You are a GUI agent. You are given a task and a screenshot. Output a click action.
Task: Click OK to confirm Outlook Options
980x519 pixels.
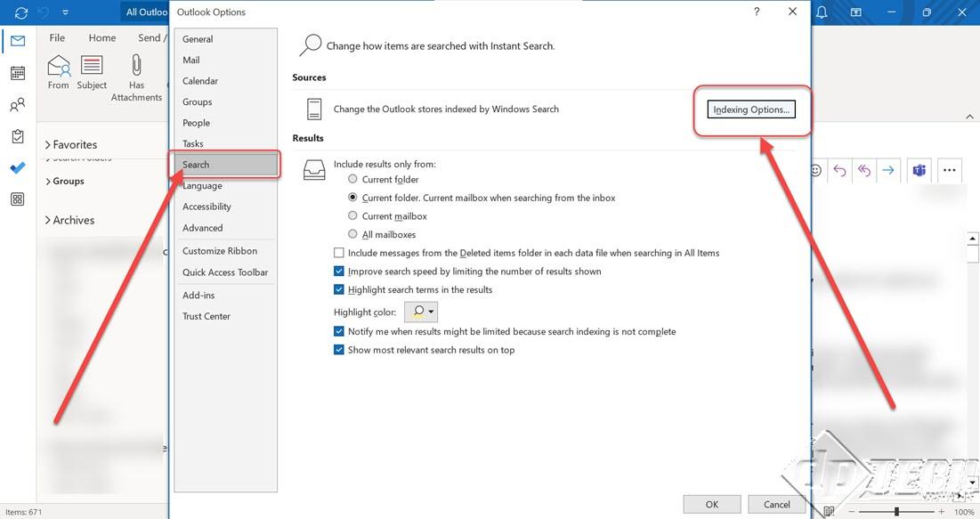click(712, 505)
